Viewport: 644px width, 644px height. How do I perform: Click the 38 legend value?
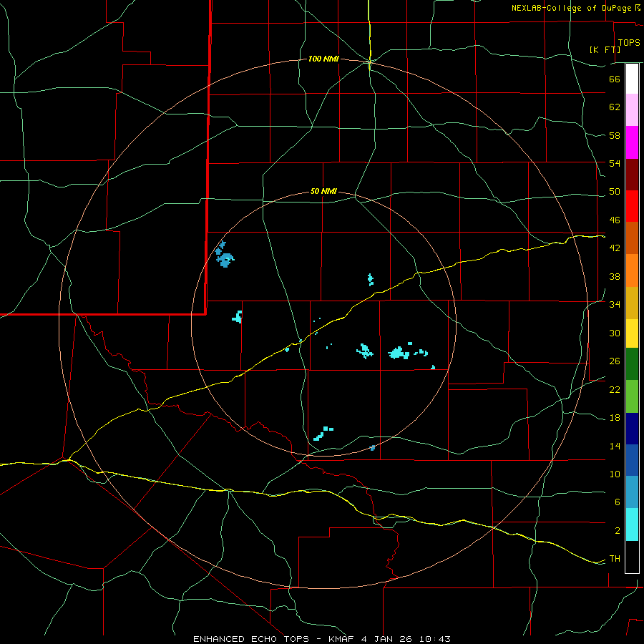tap(615, 277)
